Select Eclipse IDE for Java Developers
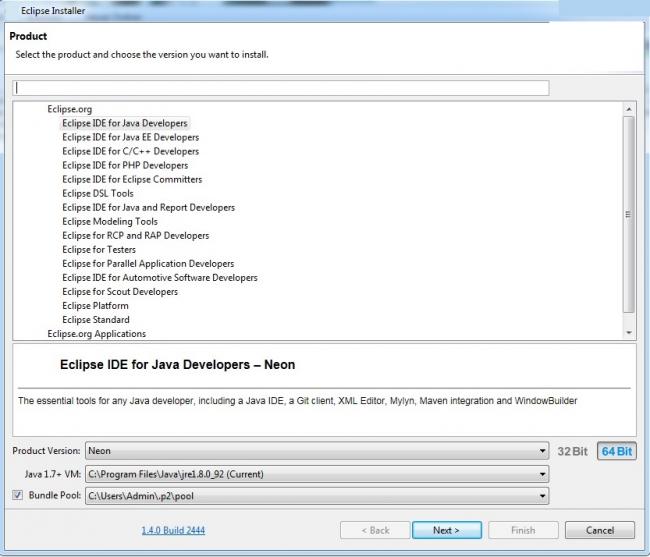The width and height of the screenshot is (650, 557). coord(125,123)
